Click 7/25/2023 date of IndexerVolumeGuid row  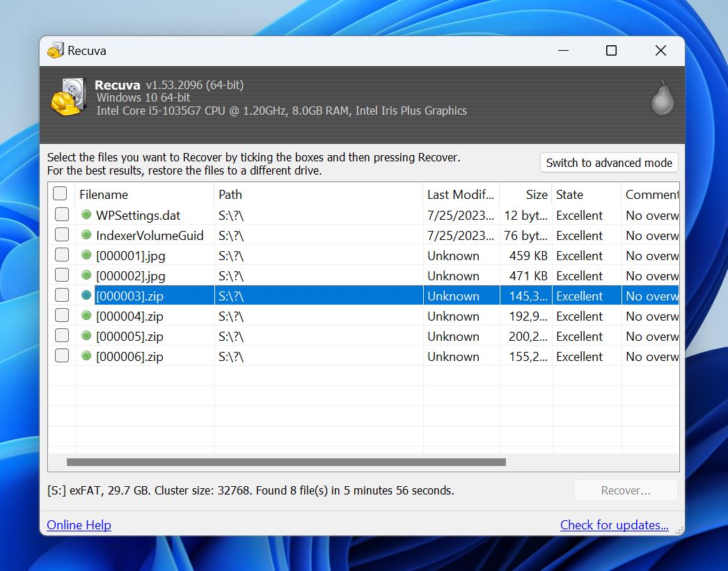[460, 236]
